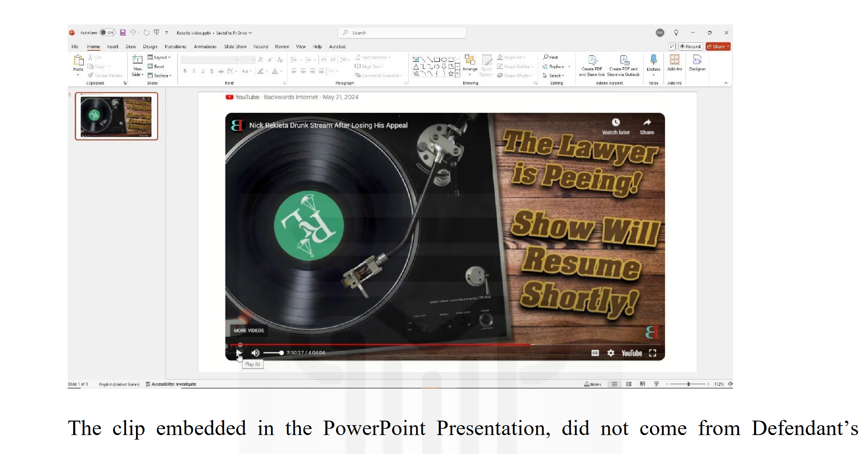The width and height of the screenshot is (868, 454).
Task: Click the YouTube logo link in player
Action: (632, 353)
